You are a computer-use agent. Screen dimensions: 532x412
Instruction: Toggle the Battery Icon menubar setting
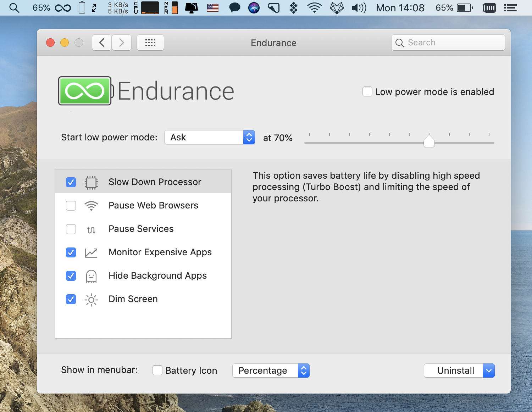(157, 370)
